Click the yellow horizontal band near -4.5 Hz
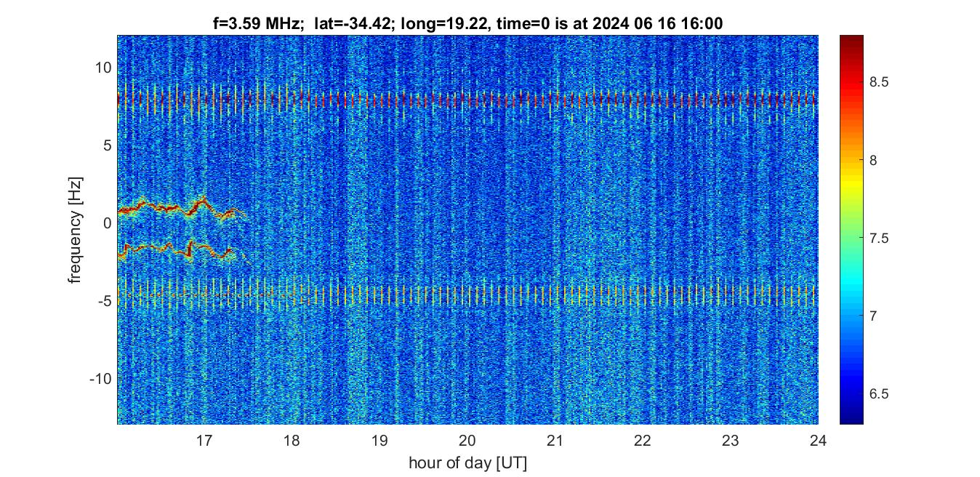The width and height of the screenshot is (980, 477). coord(465,293)
